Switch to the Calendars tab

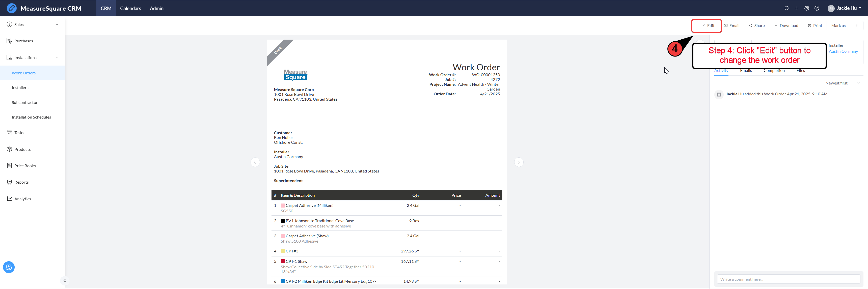click(130, 8)
